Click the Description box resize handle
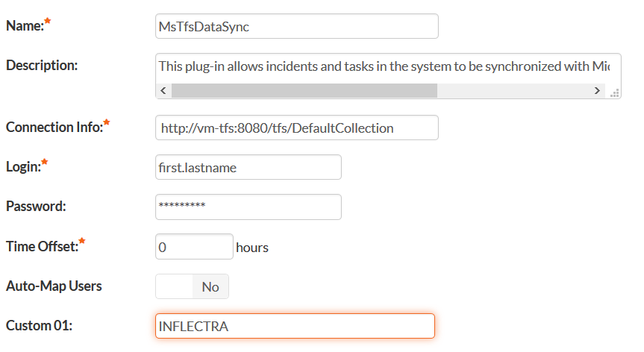This screenshot has width=644, height=352. (615, 92)
